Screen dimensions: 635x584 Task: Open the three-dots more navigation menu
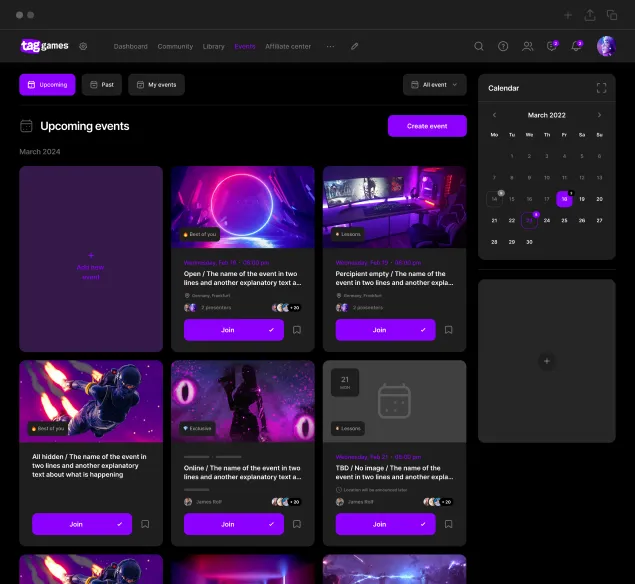click(330, 46)
